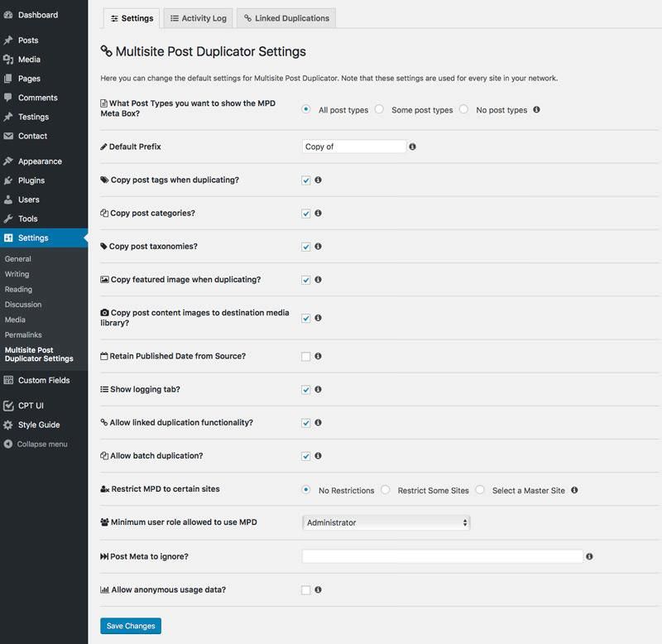
Task: Uncheck the Copy post taxonomies checkbox
Action: (305, 247)
